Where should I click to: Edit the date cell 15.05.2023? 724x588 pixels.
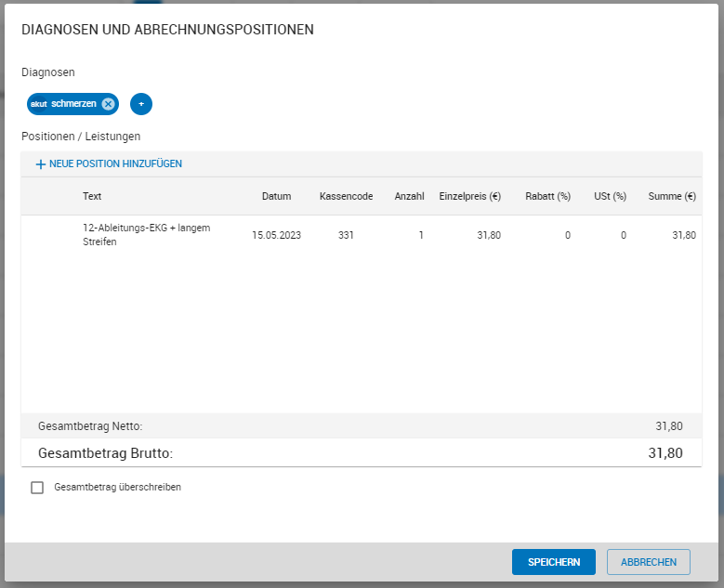[x=276, y=236]
